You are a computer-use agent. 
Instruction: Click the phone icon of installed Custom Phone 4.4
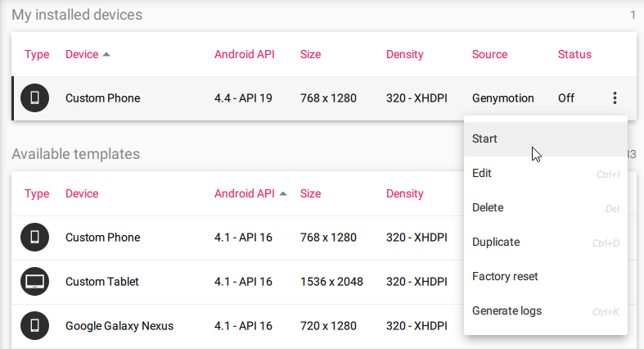[35, 97]
